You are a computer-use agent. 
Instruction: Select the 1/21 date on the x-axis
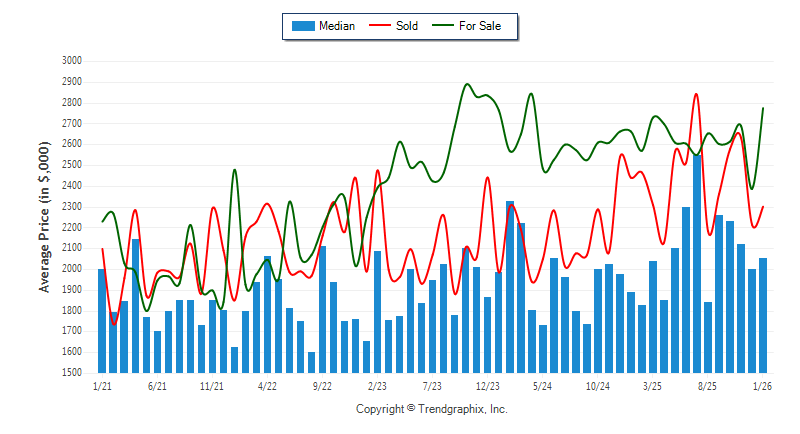coord(101,385)
